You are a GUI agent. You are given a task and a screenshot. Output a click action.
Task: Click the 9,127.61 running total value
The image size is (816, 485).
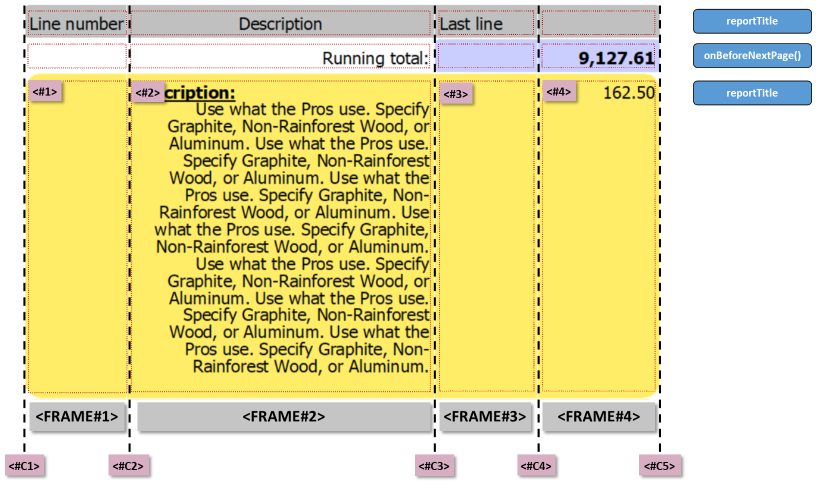tap(616, 58)
